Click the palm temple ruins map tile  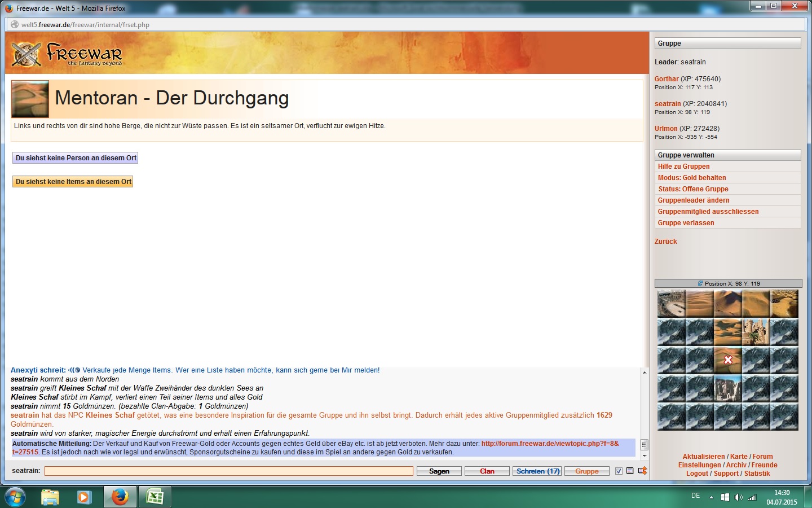(x=756, y=332)
